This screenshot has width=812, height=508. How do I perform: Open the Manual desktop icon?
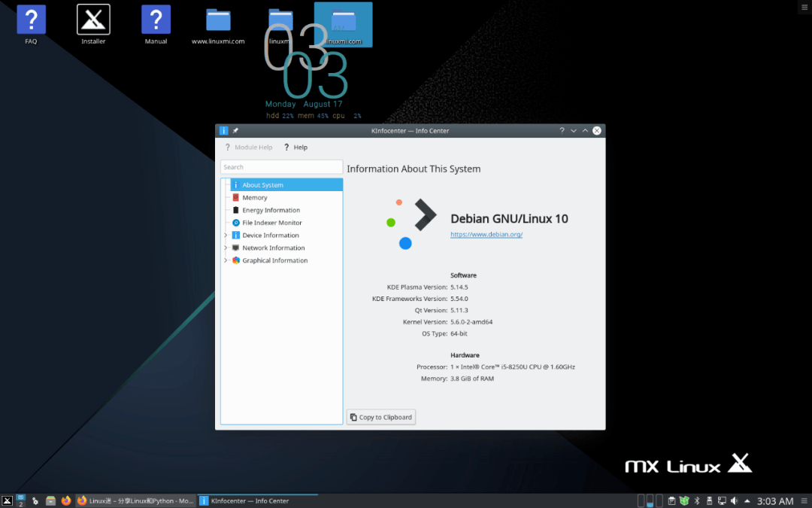pyautogui.click(x=156, y=24)
